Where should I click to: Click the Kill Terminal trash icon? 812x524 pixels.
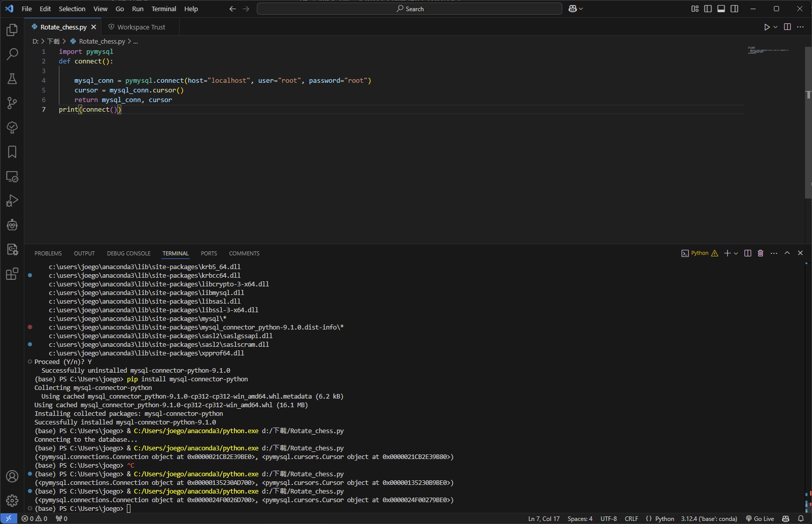pos(760,253)
